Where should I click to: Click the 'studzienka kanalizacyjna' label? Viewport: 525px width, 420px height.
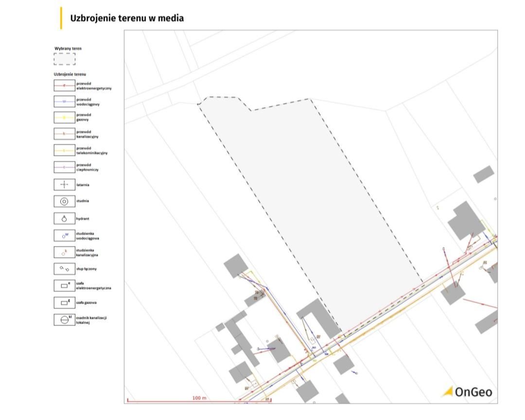tap(87, 253)
